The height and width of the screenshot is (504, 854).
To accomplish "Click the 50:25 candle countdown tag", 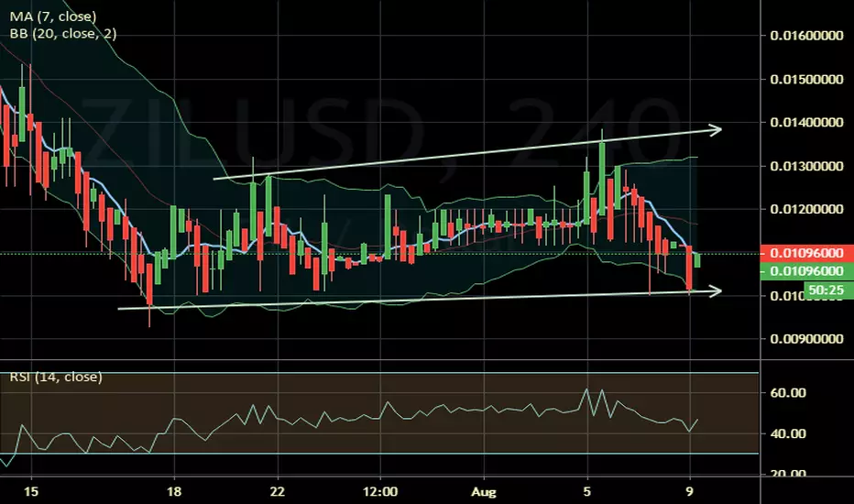I will [828, 290].
